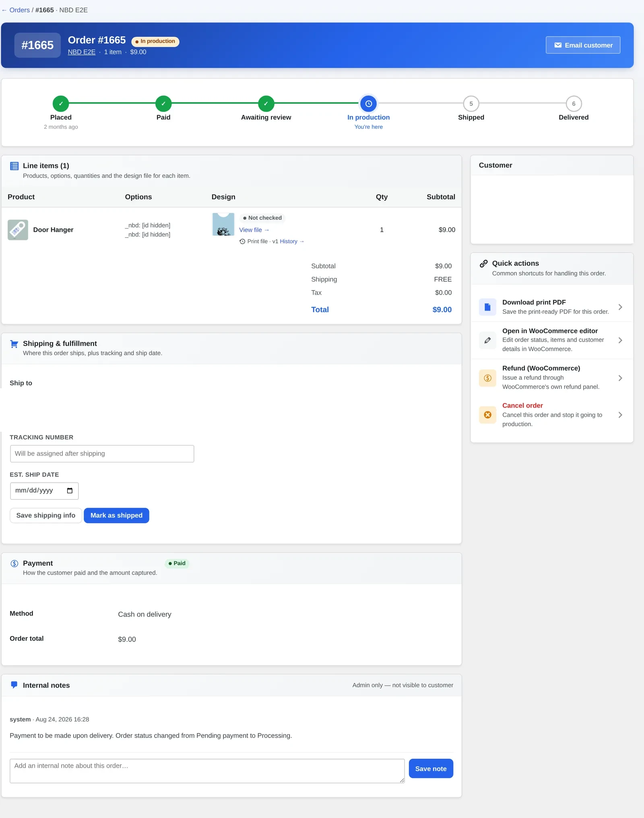The height and width of the screenshot is (818, 644).
Task: Click the Payment dollar circle icon
Action: pyautogui.click(x=14, y=563)
